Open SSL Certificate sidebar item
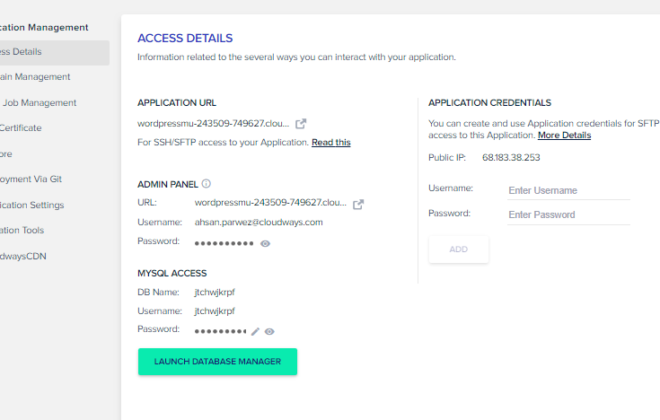 click(x=21, y=128)
